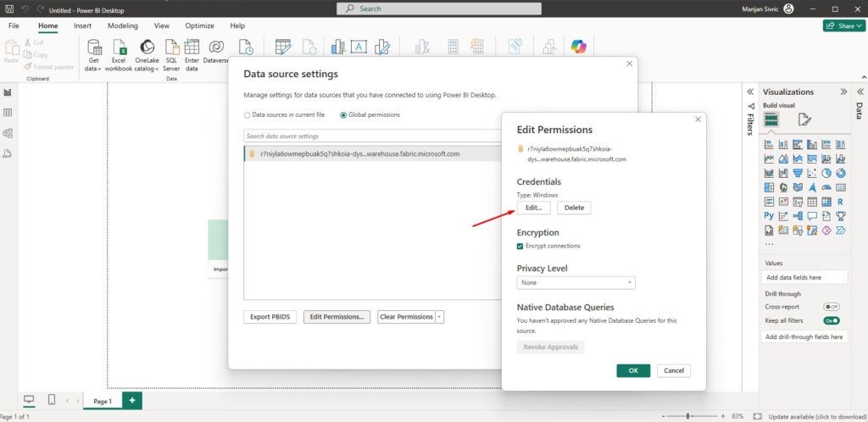
Task: Choose the trophy goals visual
Action: [840, 216]
